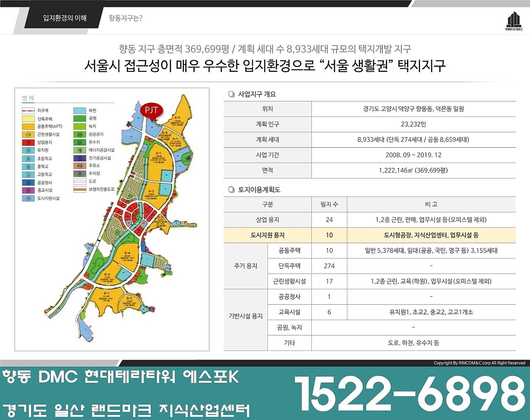Select the 계획 세대 row label
The image size is (530, 420).
(267, 139)
